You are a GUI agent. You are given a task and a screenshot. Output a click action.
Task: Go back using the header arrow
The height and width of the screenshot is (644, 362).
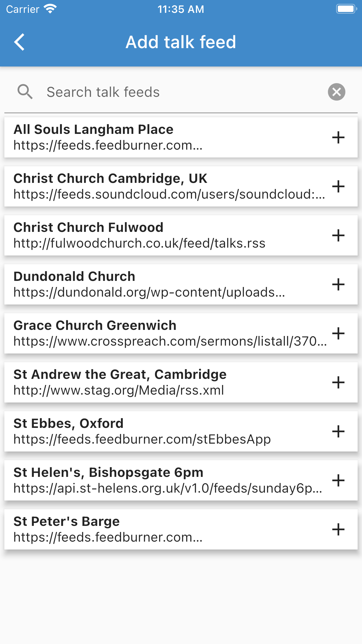coord(19,42)
